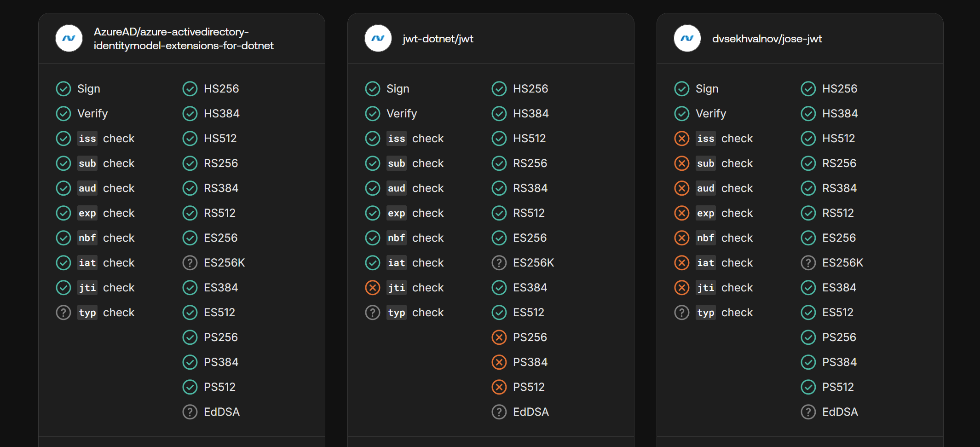Viewport: 980px width, 447px height.
Task: Click the check icon beside Verify in jwt-dotnet card
Action: point(373,113)
